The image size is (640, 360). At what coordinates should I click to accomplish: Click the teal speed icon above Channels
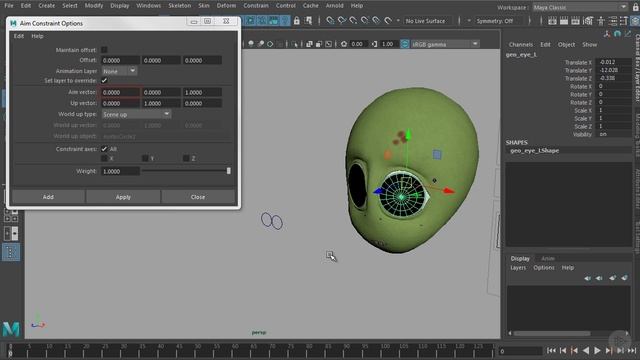click(x=618, y=34)
